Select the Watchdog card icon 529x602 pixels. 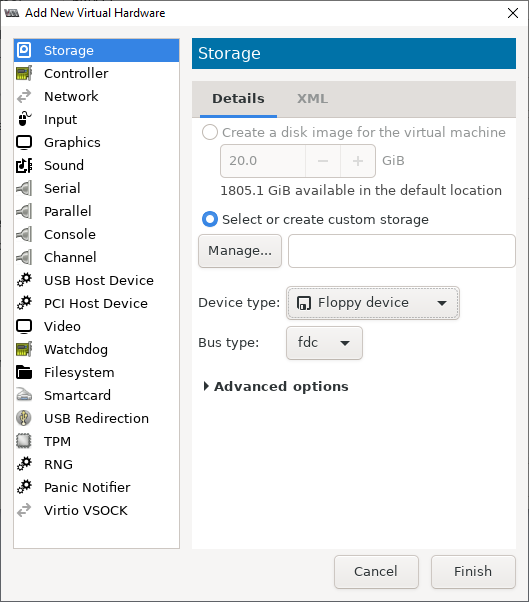[24, 349]
